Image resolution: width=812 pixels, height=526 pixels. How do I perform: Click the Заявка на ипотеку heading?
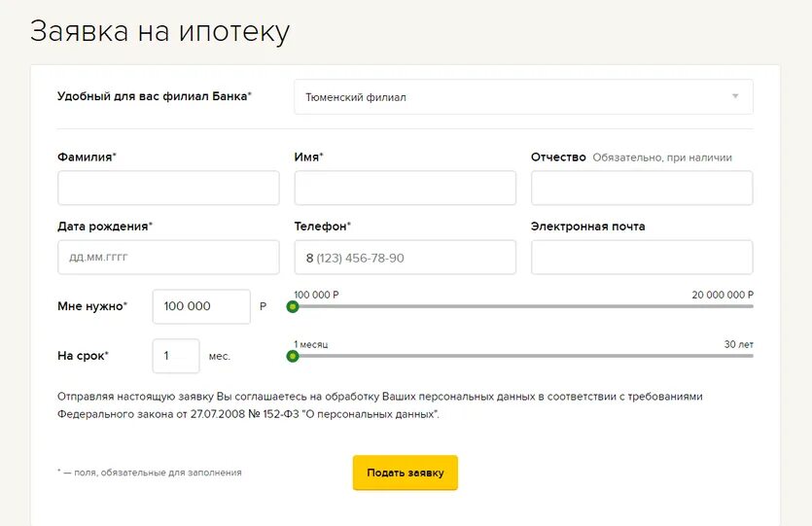pos(159,31)
